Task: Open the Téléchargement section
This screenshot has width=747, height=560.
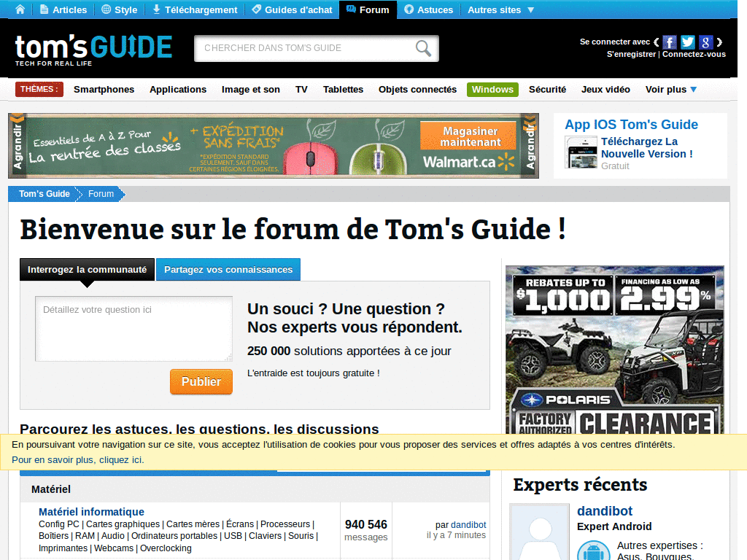Action: [195, 9]
